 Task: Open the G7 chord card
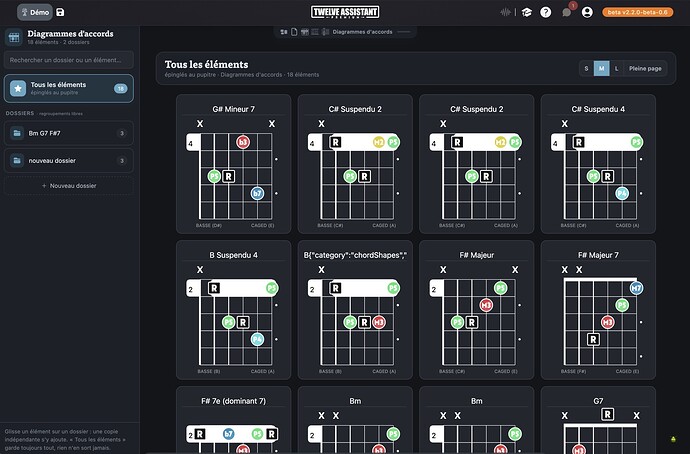tap(598, 420)
